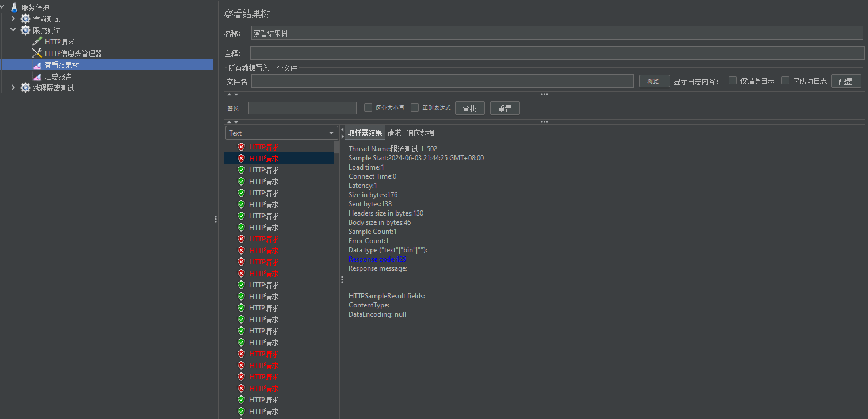Switch to the 响应数据 tab
This screenshot has height=419, width=868.
tap(420, 133)
